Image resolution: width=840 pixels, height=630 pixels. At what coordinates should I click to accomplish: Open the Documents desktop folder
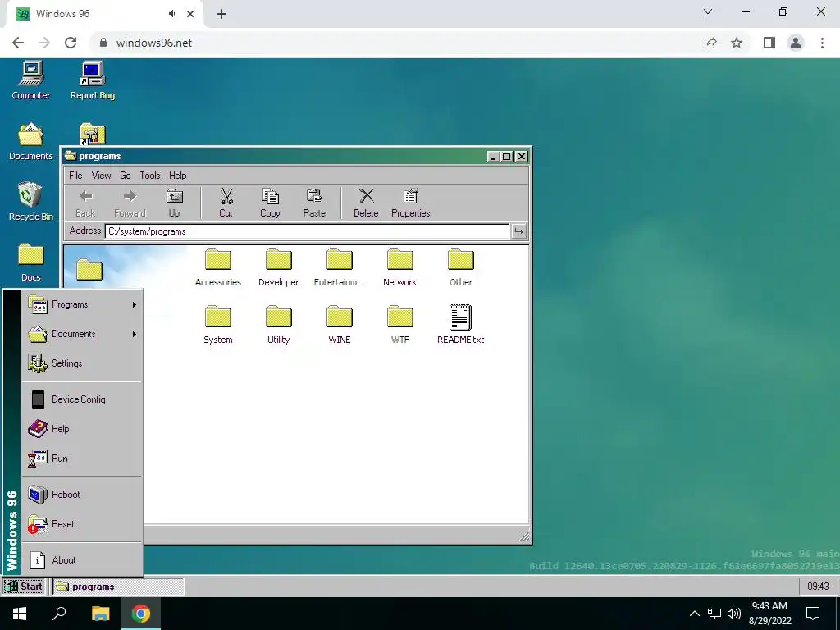(31, 141)
